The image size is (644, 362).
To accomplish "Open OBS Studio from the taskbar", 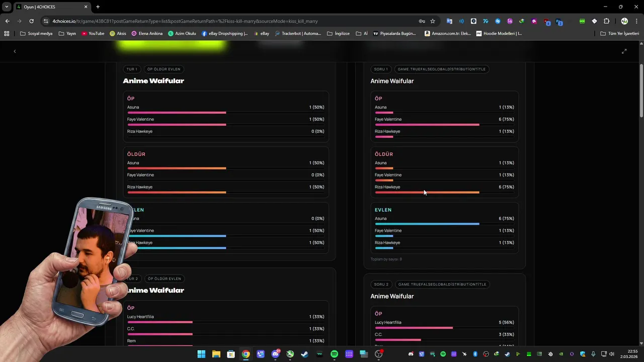I will [x=379, y=354].
